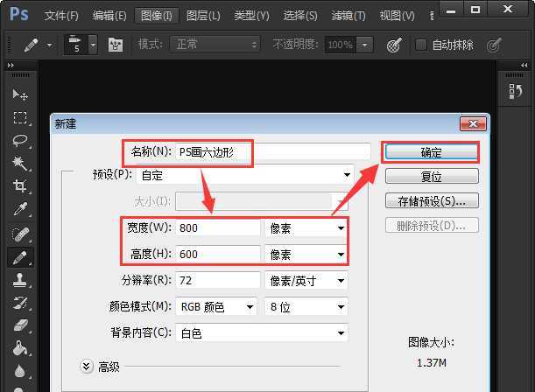Open the 背景内容 白色 dropdown
The width and height of the screenshot is (535, 392).
[262, 333]
